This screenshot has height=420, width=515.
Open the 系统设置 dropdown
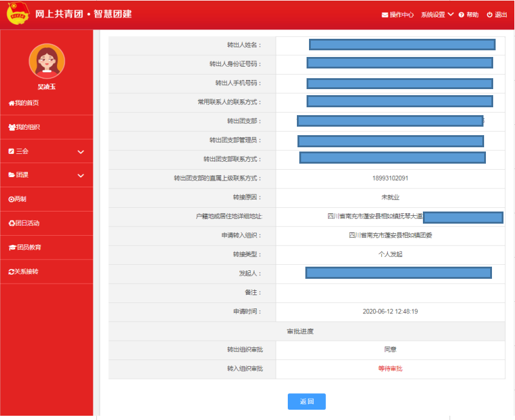coord(437,15)
